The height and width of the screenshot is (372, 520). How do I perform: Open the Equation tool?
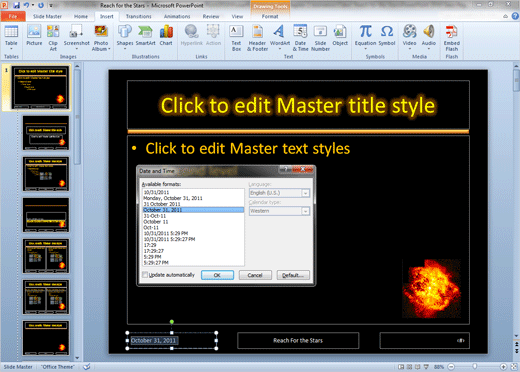pyautogui.click(x=365, y=37)
